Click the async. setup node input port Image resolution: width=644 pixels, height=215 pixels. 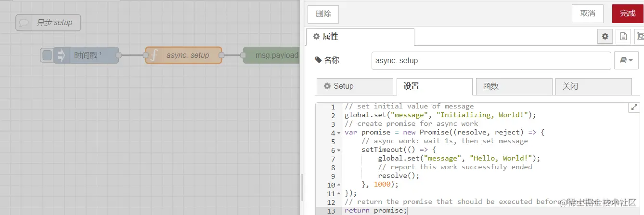click(x=145, y=55)
